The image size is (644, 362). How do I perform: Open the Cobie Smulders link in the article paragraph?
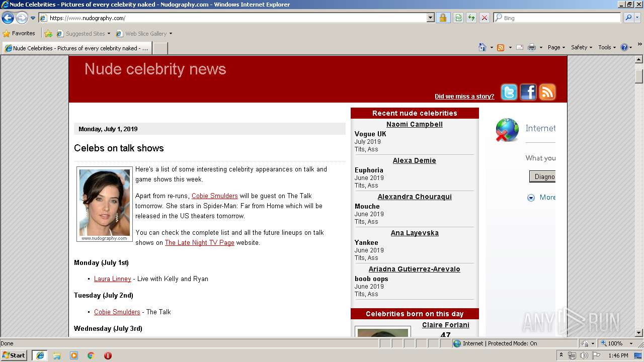[215, 196]
